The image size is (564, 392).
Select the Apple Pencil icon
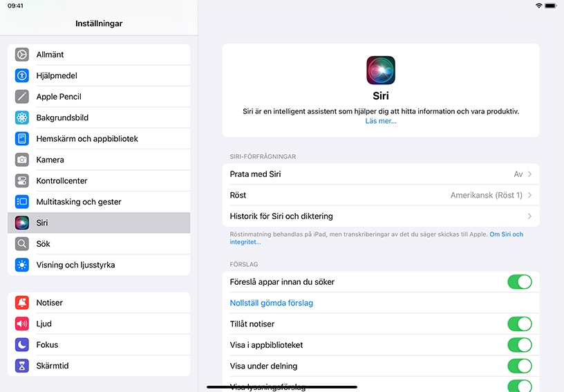click(22, 97)
